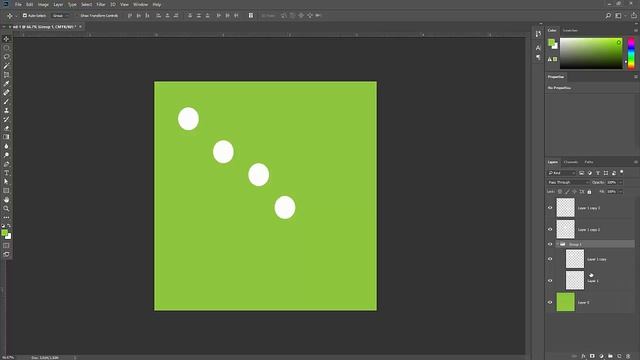Open the Window menu
The image size is (640, 360).
point(140,4)
